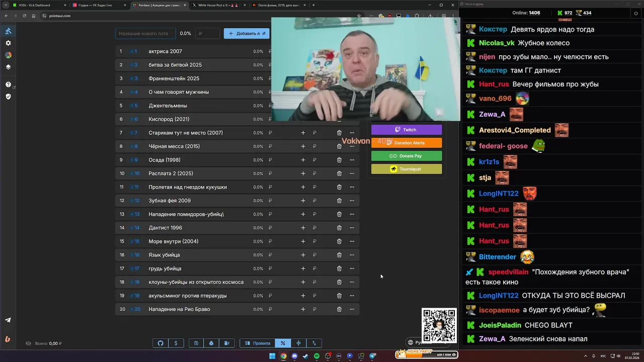Toggle the percent display button
Screen dimensions: 644x362
pyautogui.click(x=283, y=343)
